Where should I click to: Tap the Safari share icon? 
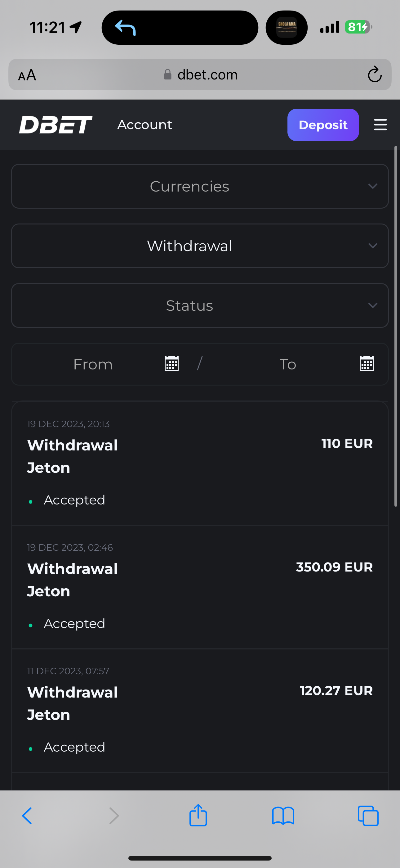click(198, 816)
